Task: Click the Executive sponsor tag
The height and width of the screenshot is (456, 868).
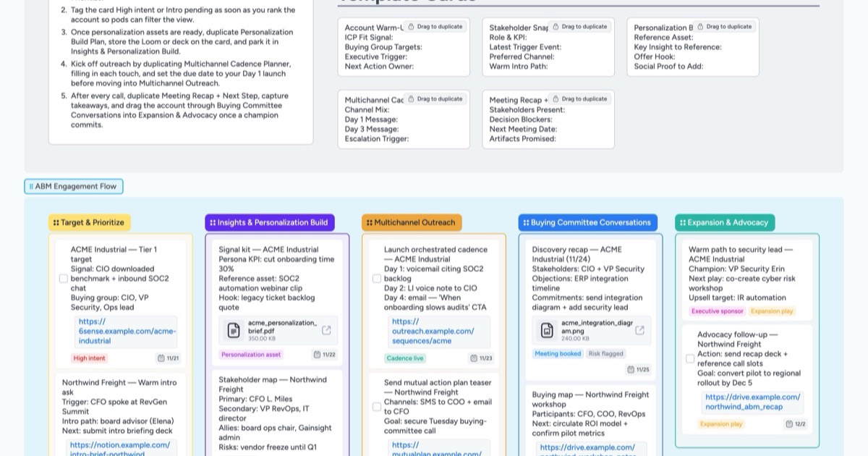Action: [717, 311]
